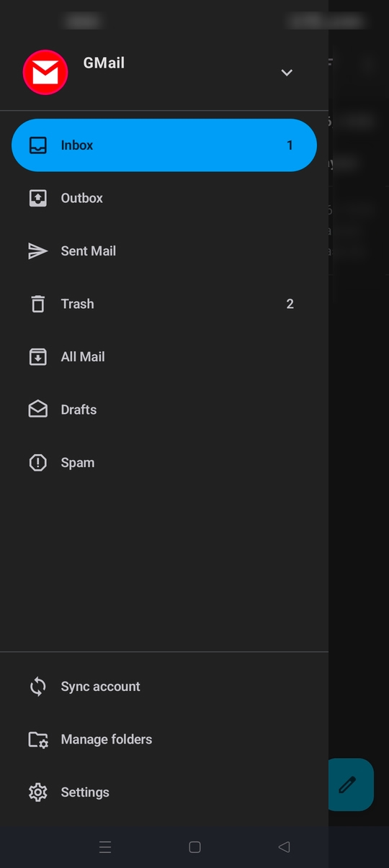Click the Inbox unread count badge
Viewport: 389px width, 868px height.
290,145
